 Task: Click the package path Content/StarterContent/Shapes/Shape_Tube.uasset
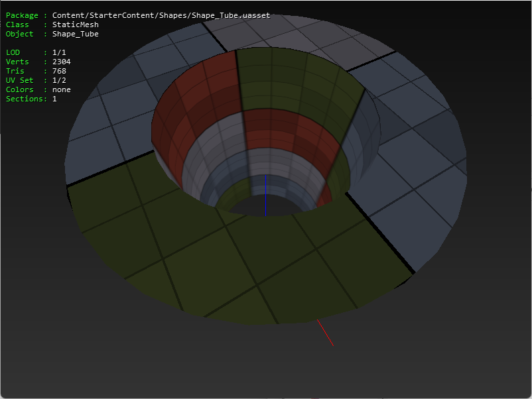(x=161, y=15)
